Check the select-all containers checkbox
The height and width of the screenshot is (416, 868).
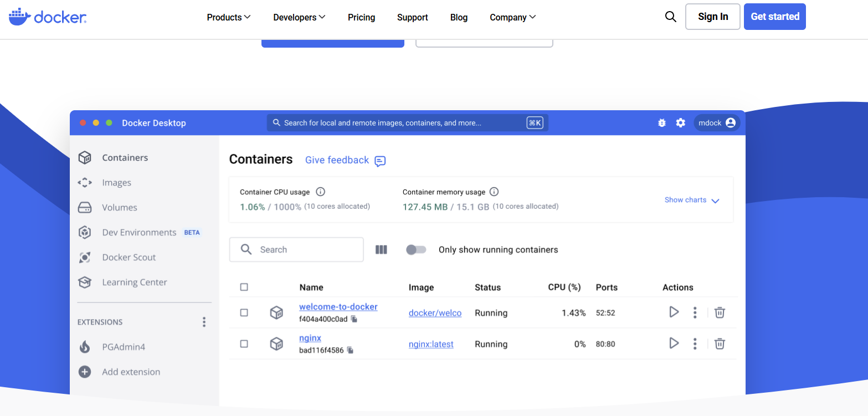244,287
